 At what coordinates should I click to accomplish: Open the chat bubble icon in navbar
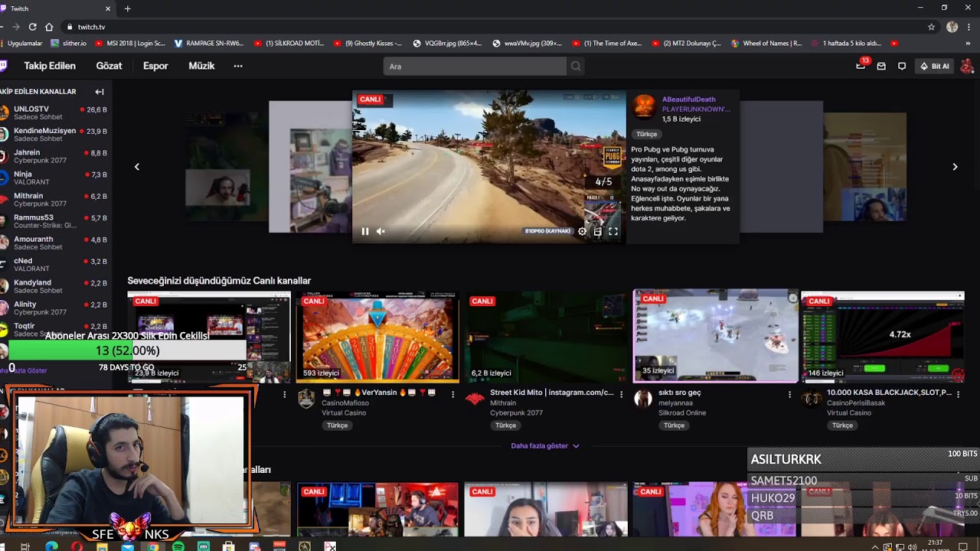(x=902, y=67)
